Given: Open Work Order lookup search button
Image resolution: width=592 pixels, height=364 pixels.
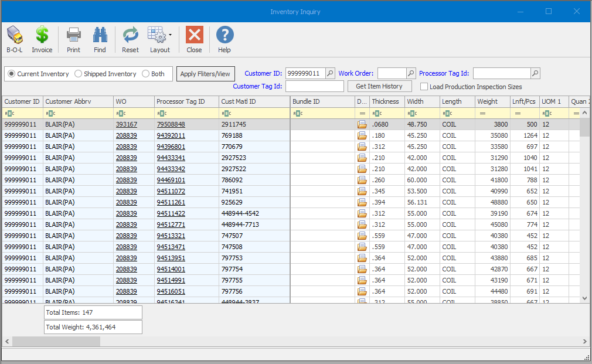Looking at the screenshot, I should click(411, 73).
